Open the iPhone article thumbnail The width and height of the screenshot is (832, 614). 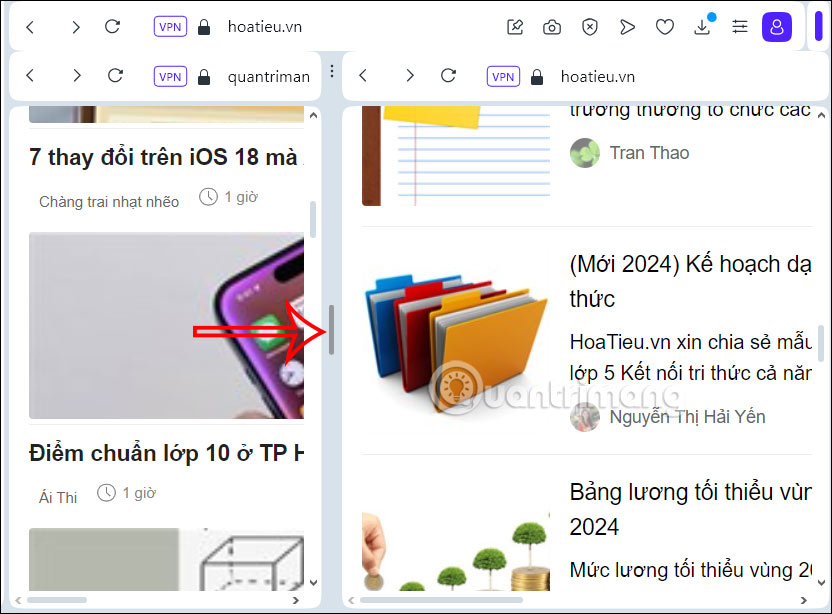click(166, 325)
